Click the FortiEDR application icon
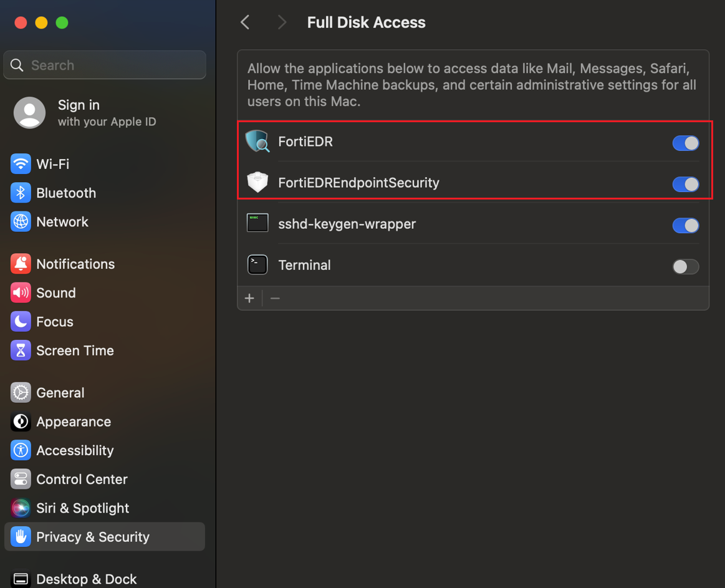Viewport: 725px width, 588px height. click(x=257, y=142)
